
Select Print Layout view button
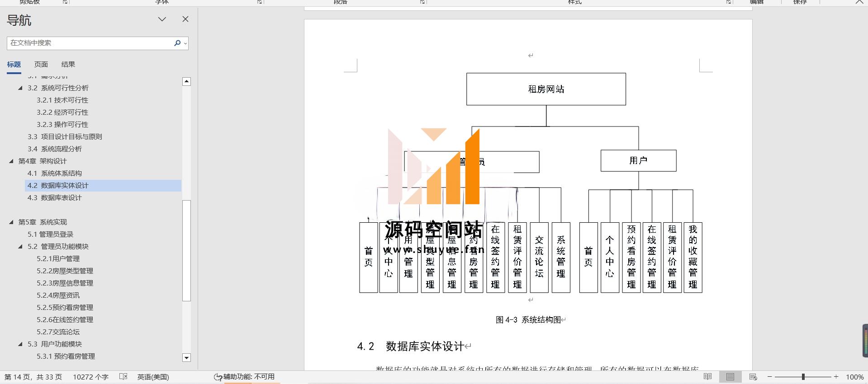(730, 377)
